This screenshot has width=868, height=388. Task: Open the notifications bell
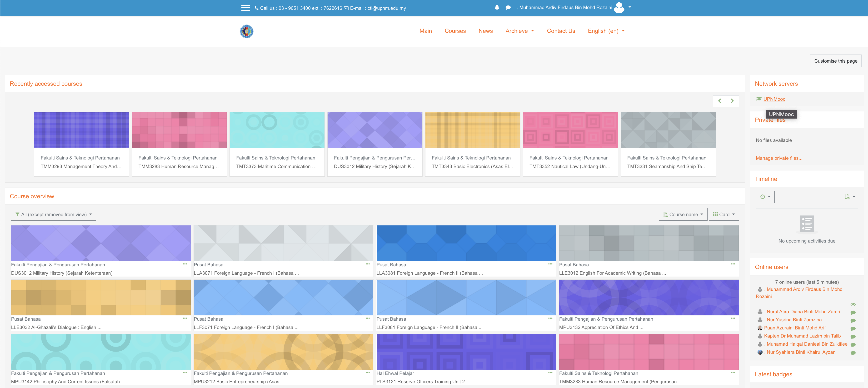(x=497, y=7)
